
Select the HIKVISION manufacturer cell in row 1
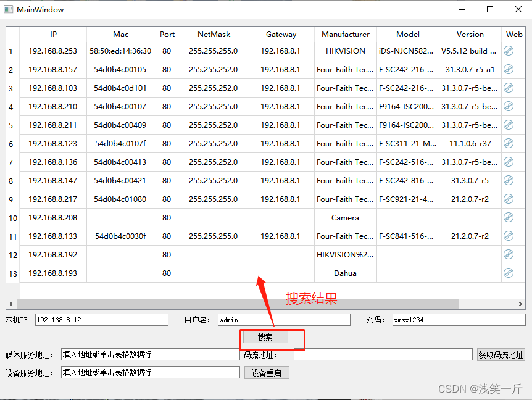[346, 51]
